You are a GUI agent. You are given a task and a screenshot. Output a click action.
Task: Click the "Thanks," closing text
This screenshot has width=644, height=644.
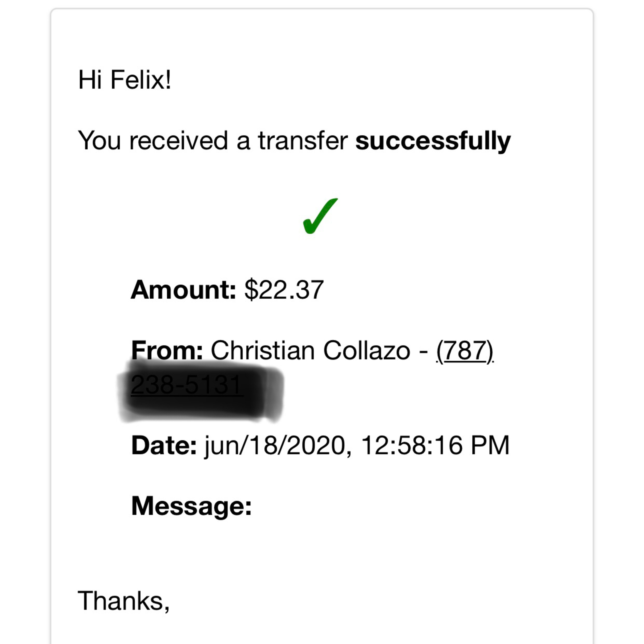pos(124,601)
